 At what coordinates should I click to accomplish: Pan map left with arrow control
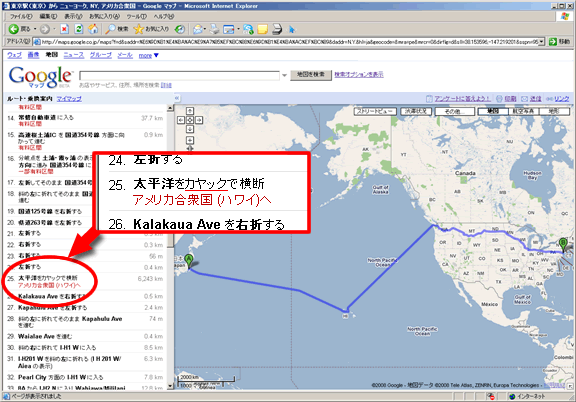pos(181,120)
